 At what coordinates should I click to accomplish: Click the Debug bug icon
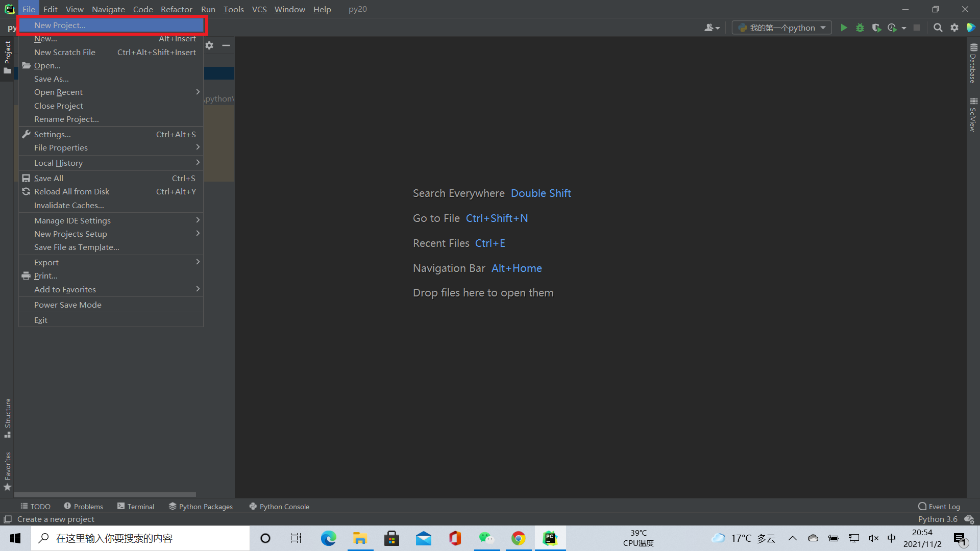point(860,28)
